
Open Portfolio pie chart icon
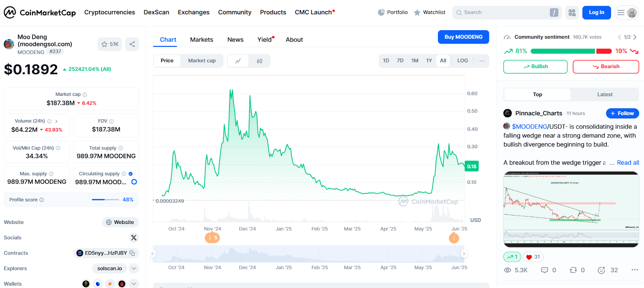click(381, 12)
